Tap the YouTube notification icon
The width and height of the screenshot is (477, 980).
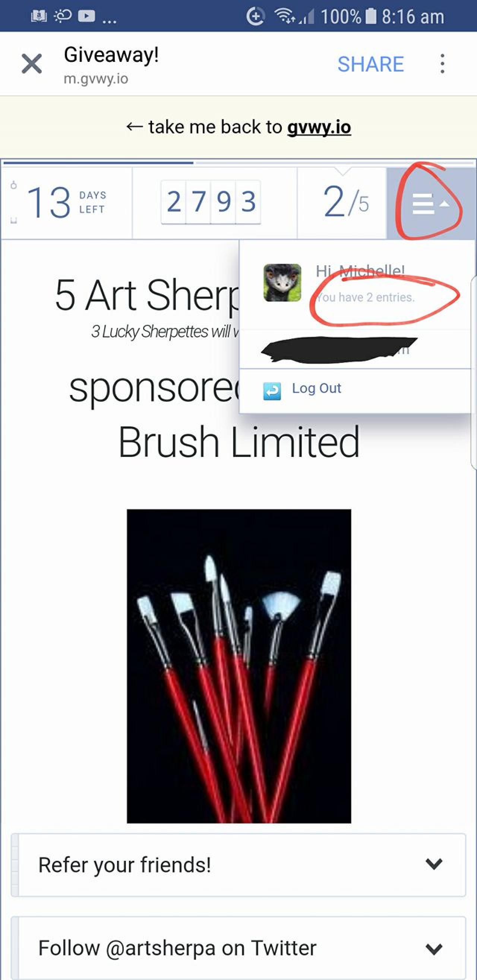[x=86, y=16]
